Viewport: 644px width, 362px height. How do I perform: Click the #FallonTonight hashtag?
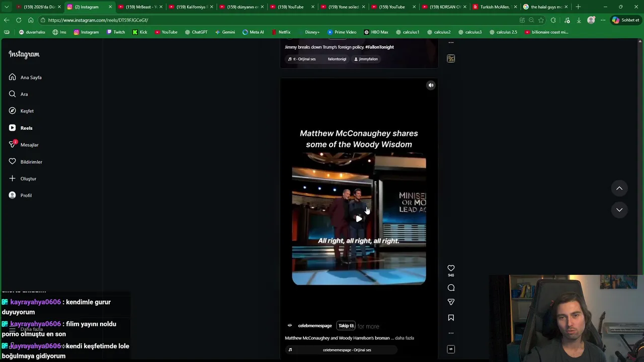pyautogui.click(x=379, y=47)
